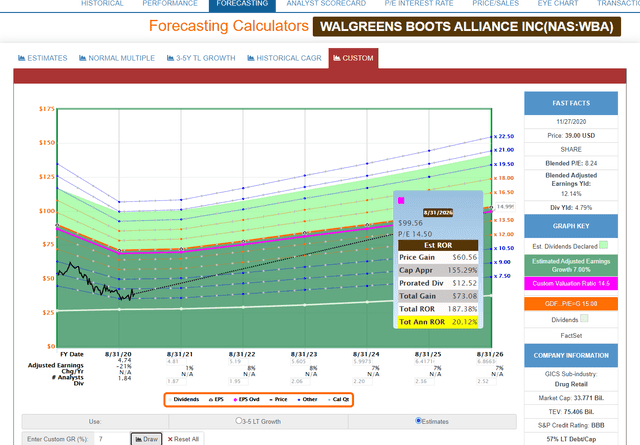Click the Fast Facts header
640x445 pixels.
(x=571, y=103)
